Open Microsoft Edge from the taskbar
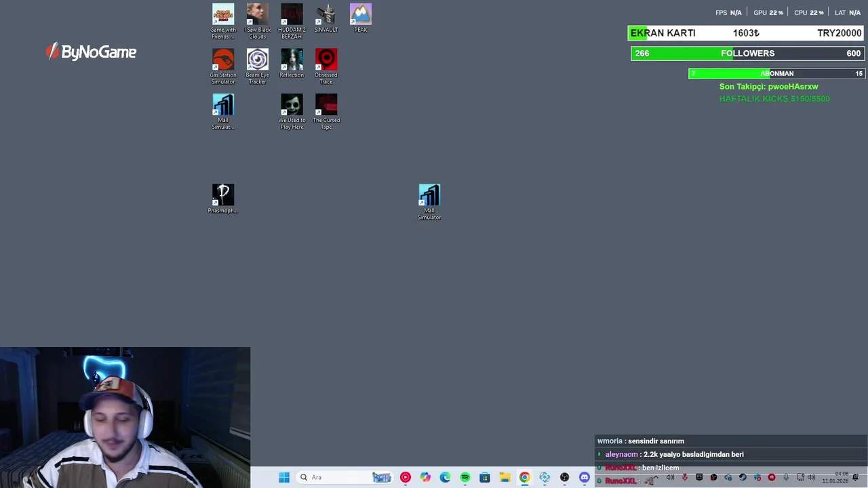Viewport: 868px width, 488px height. pos(445,477)
